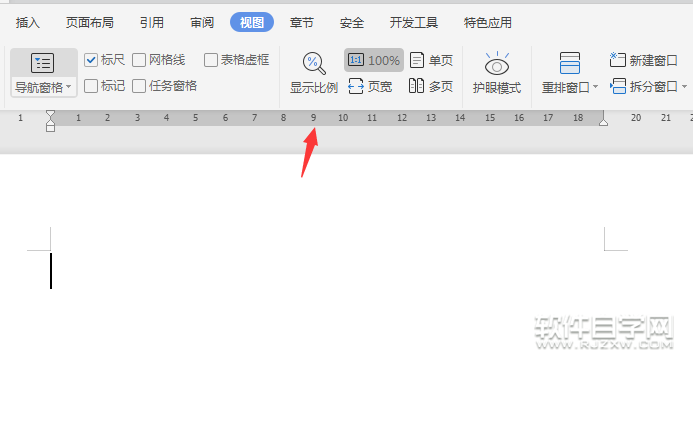Switch to the Insert (插入) tab
Viewport: 693px width, 429px height.
point(28,22)
